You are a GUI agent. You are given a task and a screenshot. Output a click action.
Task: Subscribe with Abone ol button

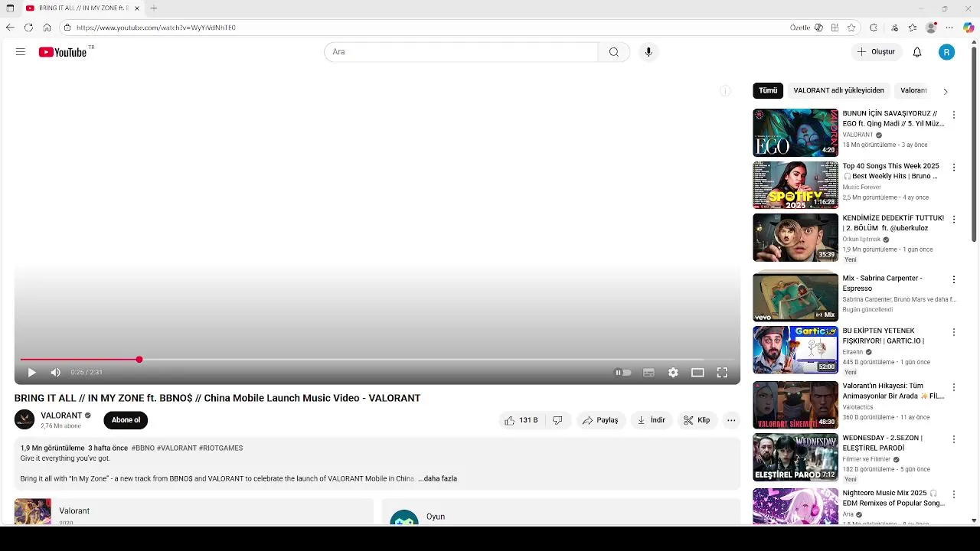tap(126, 420)
